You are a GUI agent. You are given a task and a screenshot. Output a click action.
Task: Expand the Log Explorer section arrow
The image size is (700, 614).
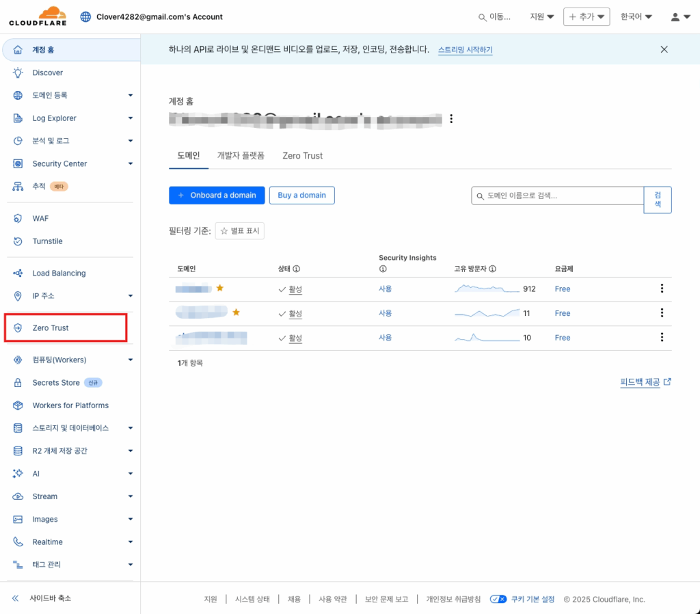point(131,118)
